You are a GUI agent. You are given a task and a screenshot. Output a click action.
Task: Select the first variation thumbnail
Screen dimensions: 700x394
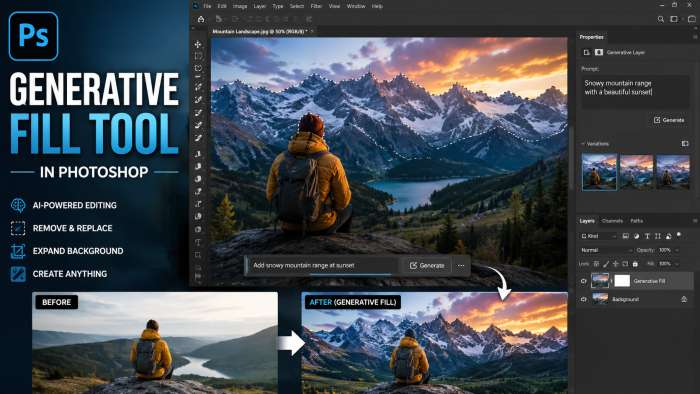599,172
